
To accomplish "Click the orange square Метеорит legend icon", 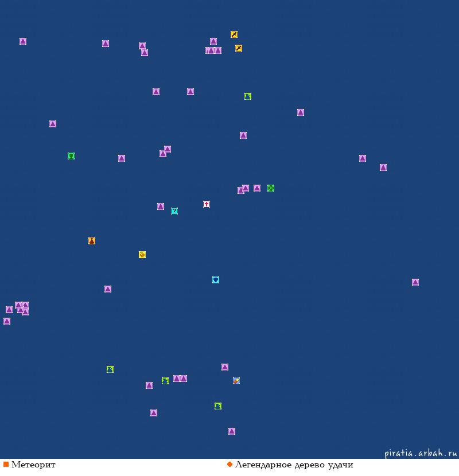I will click(6, 464).
